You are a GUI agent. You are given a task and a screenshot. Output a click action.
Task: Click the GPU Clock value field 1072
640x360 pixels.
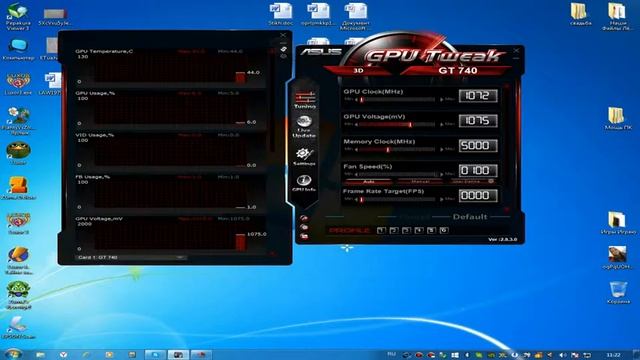pos(478,96)
